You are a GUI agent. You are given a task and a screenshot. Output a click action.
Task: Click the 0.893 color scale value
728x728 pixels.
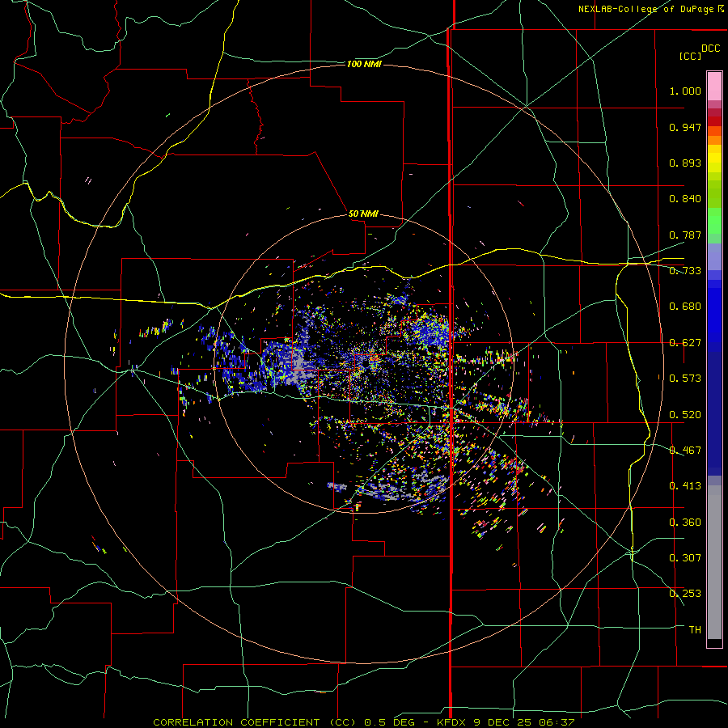tap(685, 163)
